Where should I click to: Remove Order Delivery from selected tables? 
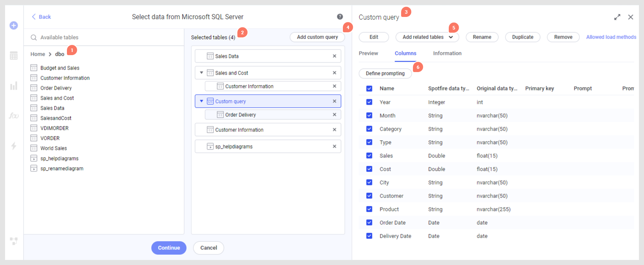coord(335,115)
